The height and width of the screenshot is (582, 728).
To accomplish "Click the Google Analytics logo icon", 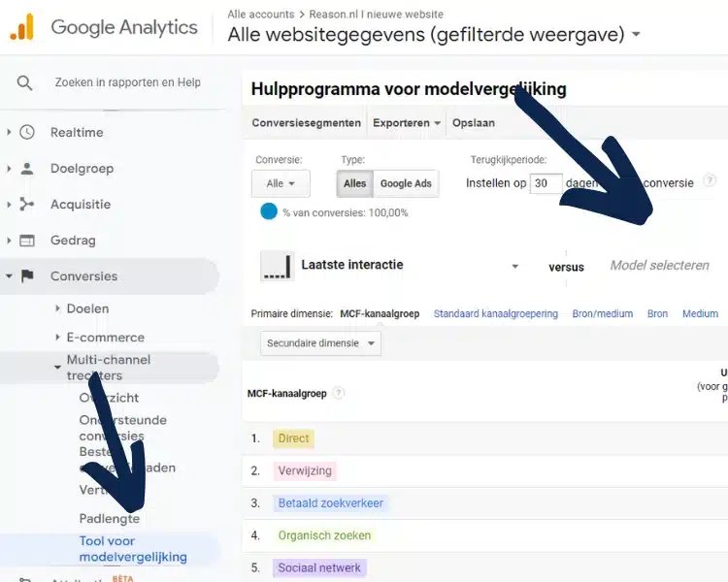I will pyautogui.click(x=21, y=27).
